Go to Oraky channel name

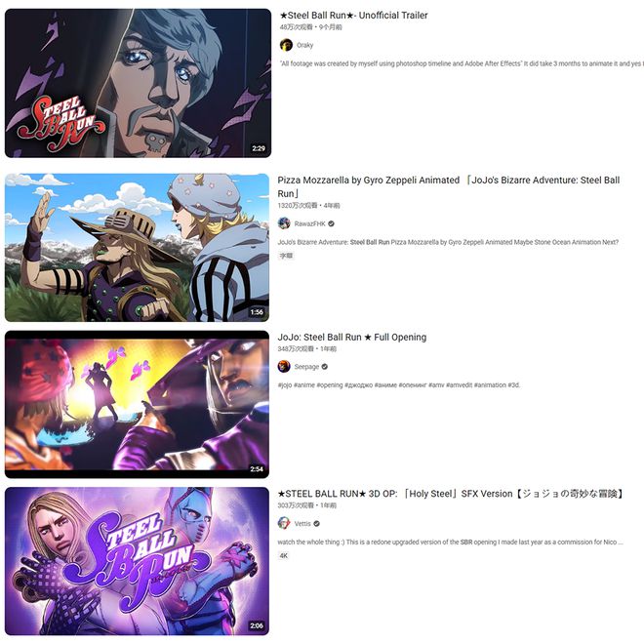(x=304, y=45)
